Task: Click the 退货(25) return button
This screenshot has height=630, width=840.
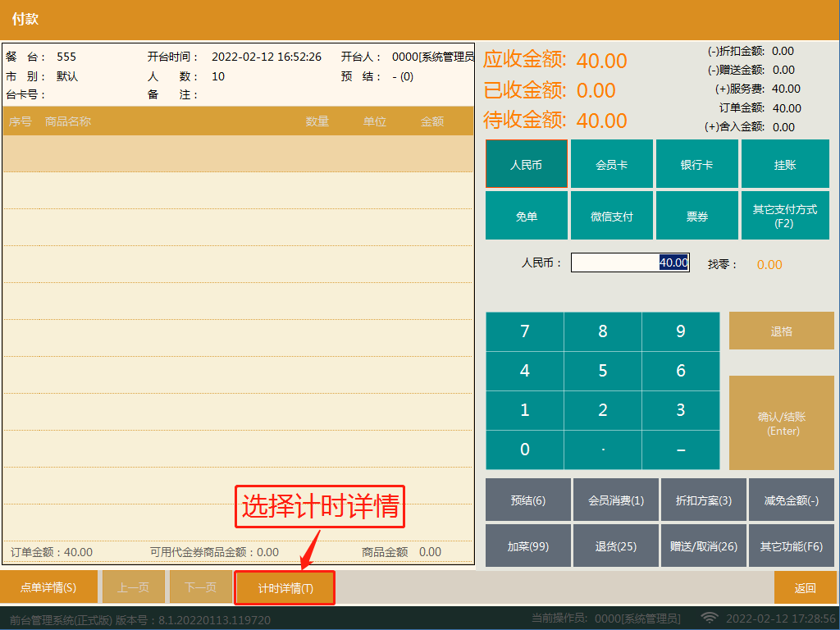Action: (x=616, y=546)
